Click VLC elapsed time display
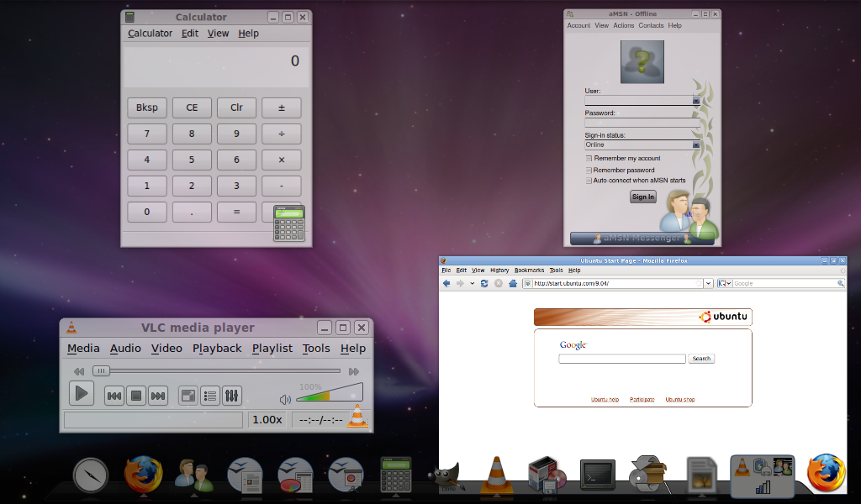The width and height of the screenshot is (861, 504). [320, 420]
